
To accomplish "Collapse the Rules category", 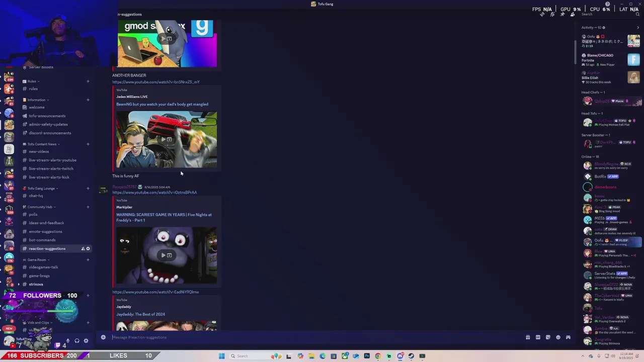I will point(32,81).
